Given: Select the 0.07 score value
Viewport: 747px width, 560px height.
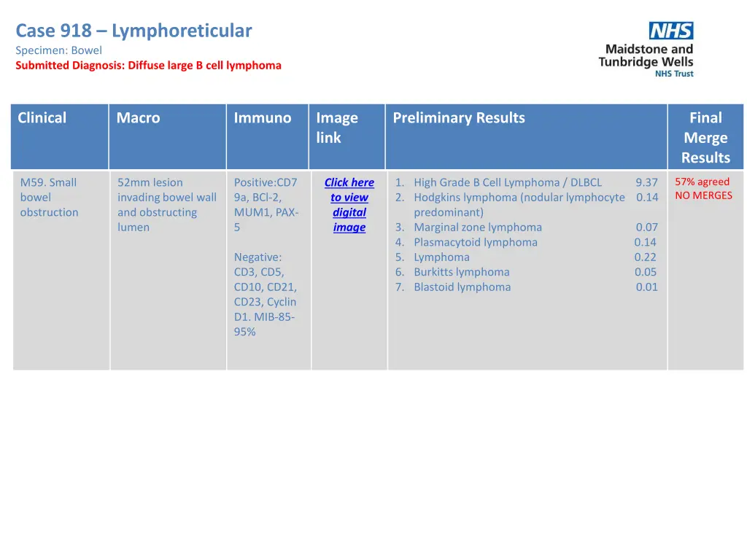Looking at the screenshot, I should pyautogui.click(x=646, y=227).
